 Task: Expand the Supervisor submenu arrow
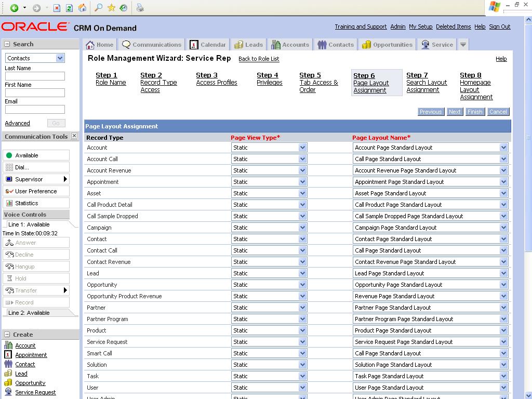click(65, 179)
